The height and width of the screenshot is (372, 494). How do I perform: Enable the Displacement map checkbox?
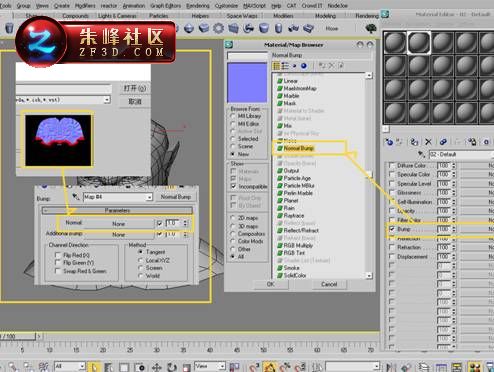tap(392, 256)
